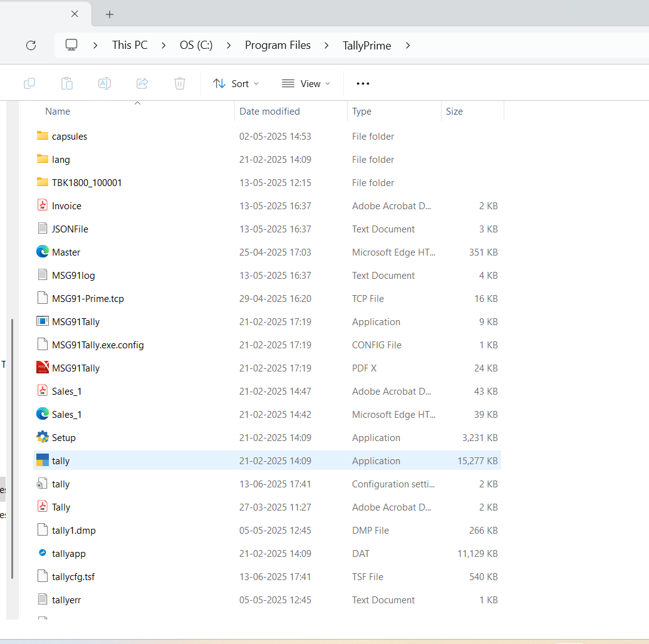Click Program Files in the breadcrumb
Viewport: 649px width, 644px height.
[278, 45]
